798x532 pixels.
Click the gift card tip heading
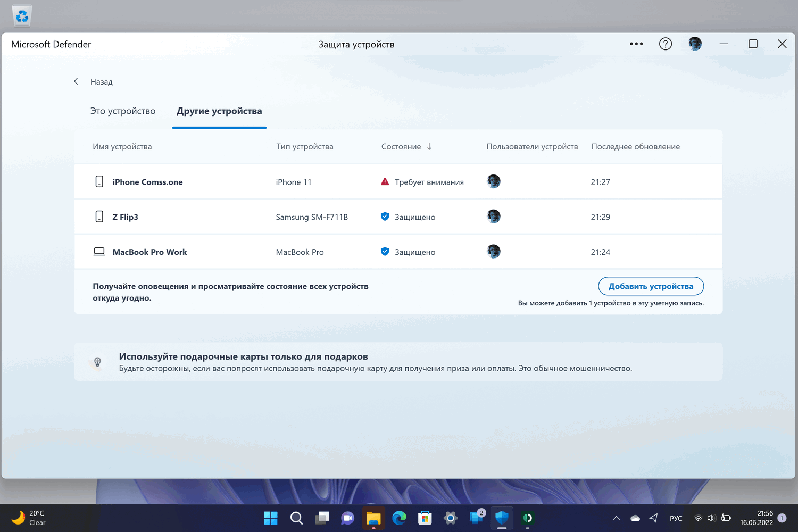point(244,356)
